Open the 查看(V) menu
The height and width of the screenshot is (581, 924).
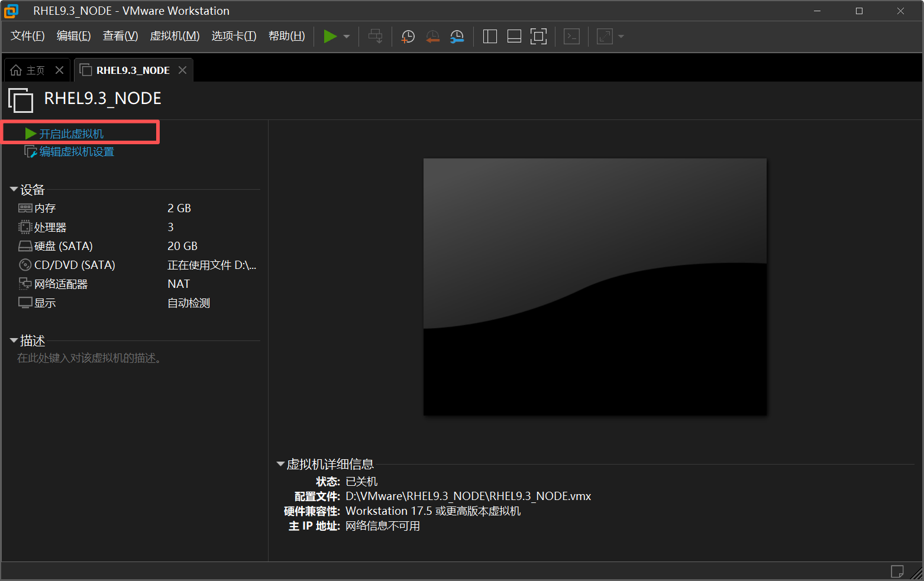(121, 36)
